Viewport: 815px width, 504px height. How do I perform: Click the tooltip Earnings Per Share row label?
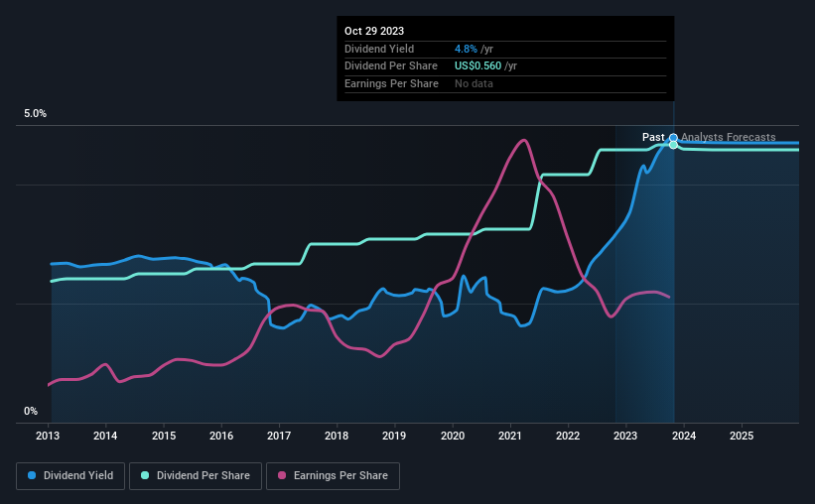pyautogui.click(x=391, y=83)
